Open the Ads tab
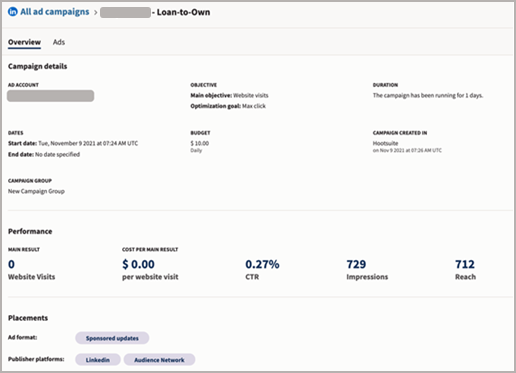Viewport: 516px width, 373px height. (59, 42)
